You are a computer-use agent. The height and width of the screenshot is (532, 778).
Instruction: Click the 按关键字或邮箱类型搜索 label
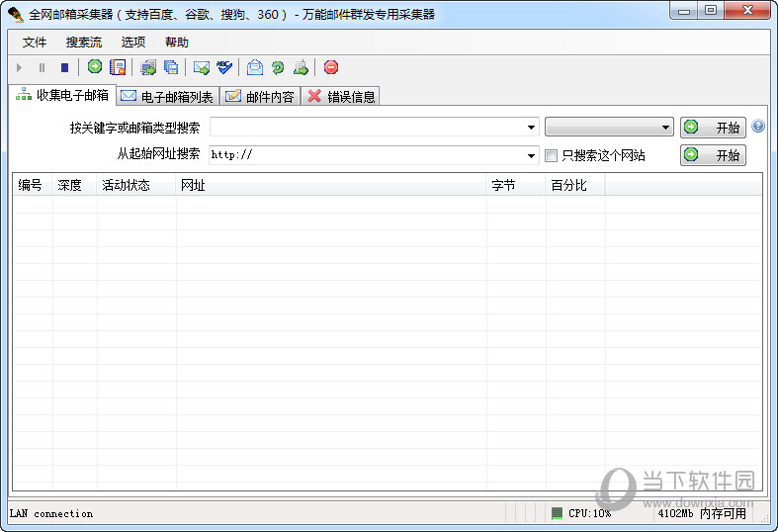point(135,128)
